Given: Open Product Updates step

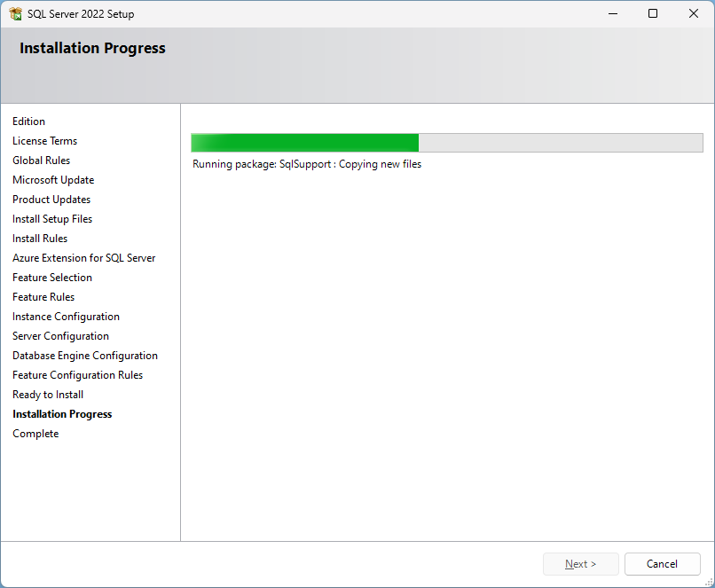Looking at the screenshot, I should [51, 200].
